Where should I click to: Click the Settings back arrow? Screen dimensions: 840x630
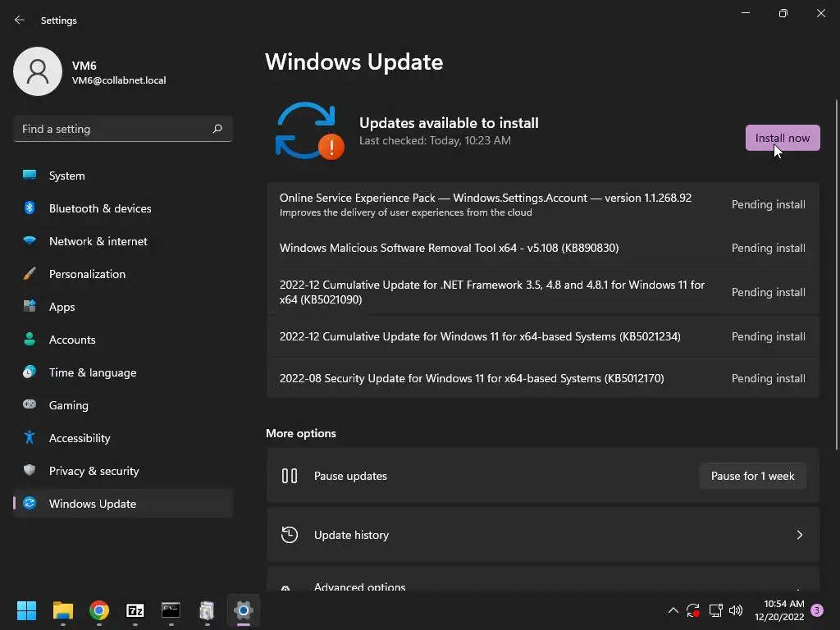point(20,20)
